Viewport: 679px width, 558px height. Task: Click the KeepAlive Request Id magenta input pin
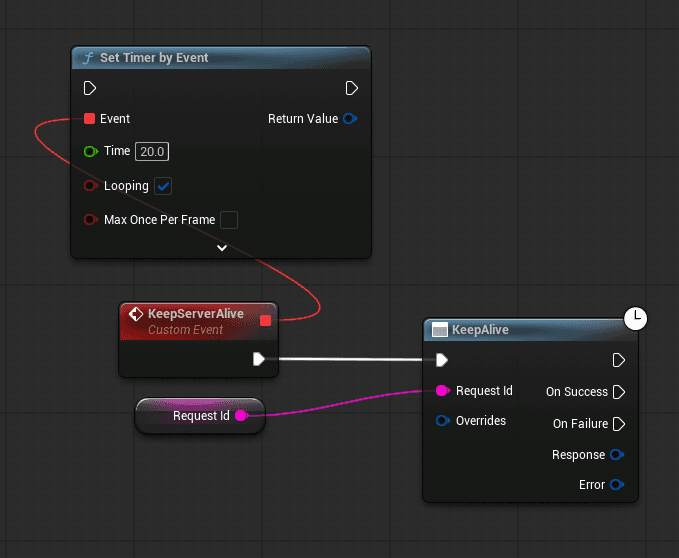[443, 391]
